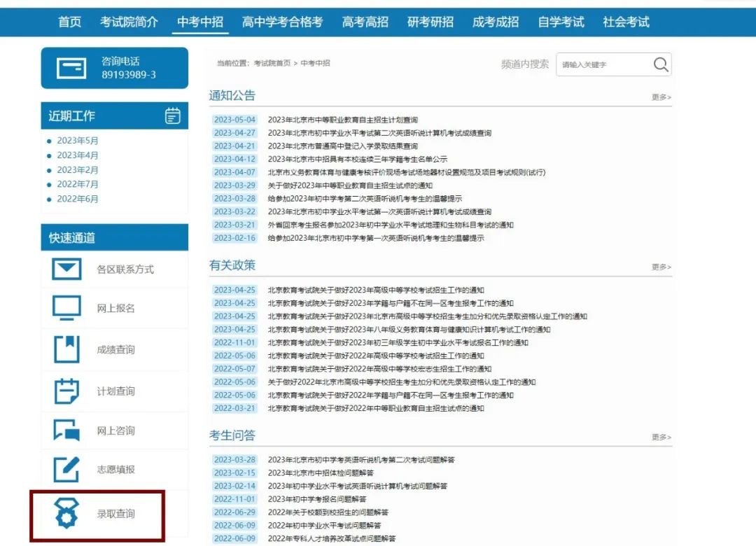
Task: Click the calendar icon beside 近期工作
Action: [172, 116]
